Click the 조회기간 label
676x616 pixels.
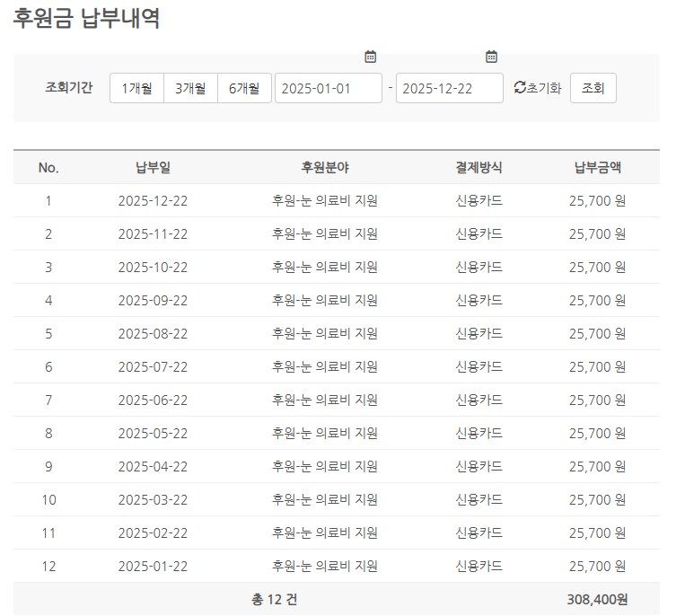tap(69, 88)
